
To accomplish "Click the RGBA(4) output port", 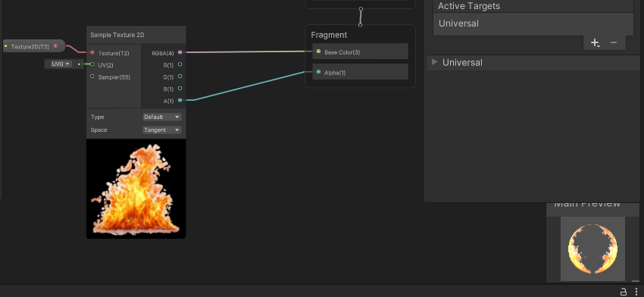I will click(x=180, y=52).
